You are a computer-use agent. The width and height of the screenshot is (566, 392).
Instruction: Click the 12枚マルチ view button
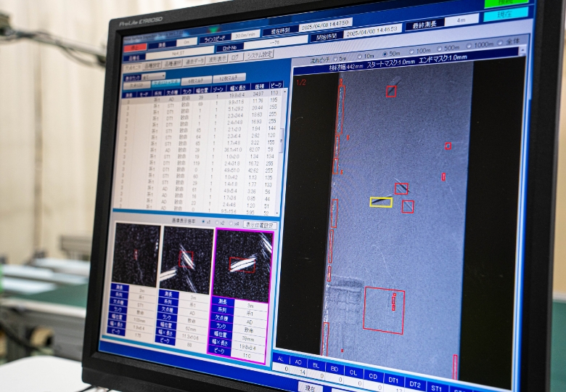click(229, 78)
